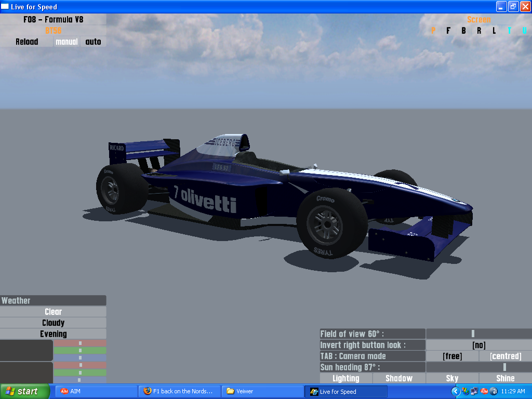Click the AIM tray icon

(x=484, y=391)
